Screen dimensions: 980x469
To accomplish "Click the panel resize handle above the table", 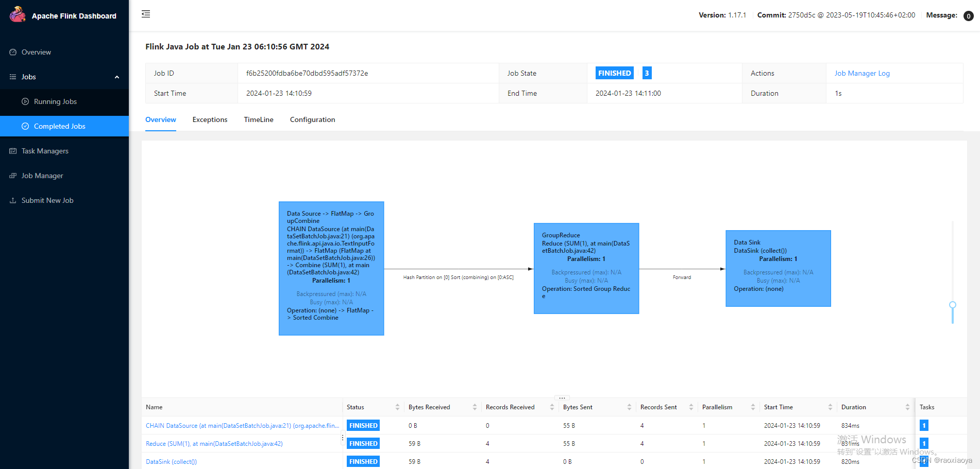I will tap(562, 398).
